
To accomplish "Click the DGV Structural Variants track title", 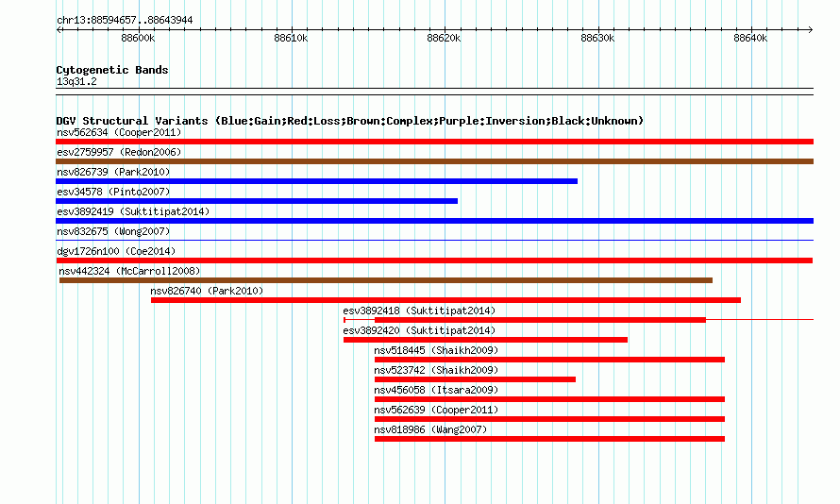I will pyautogui.click(x=349, y=121).
